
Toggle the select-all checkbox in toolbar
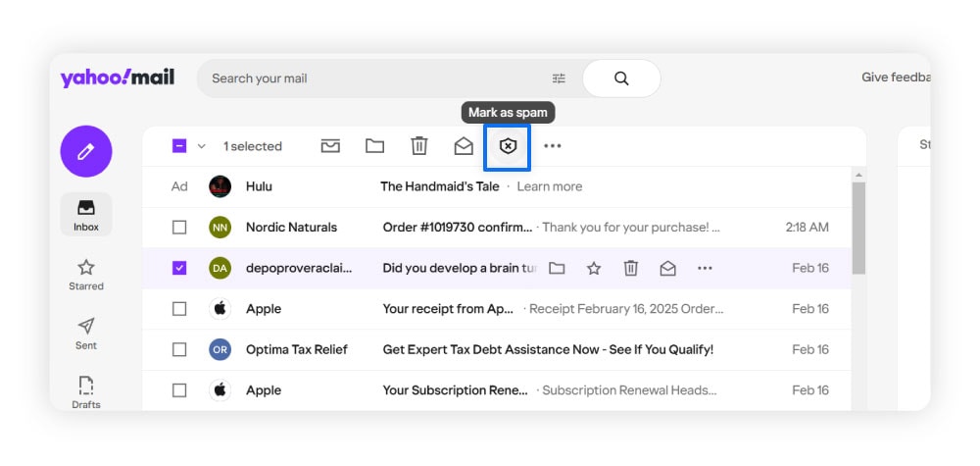click(178, 146)
